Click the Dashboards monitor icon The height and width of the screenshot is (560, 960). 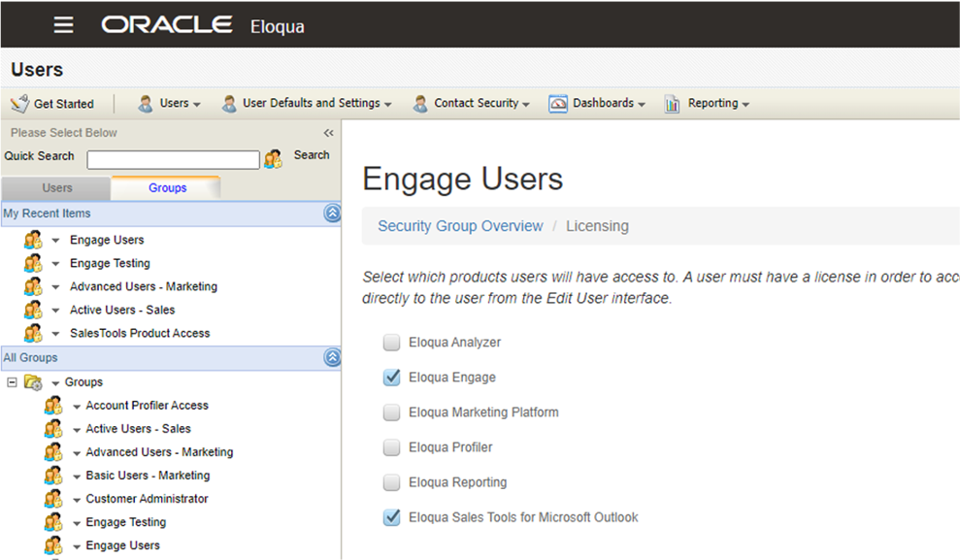point(558,104)
